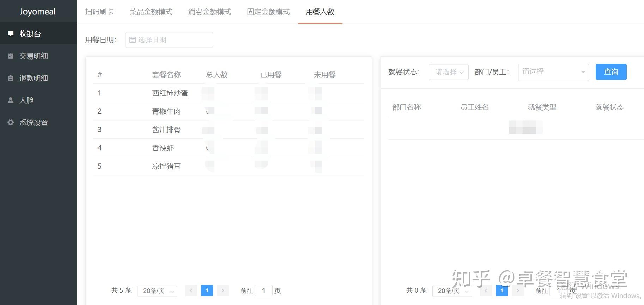Viewport: 644px width, 305px height.
Task: Select the 凉拌猪耳 row
Action: (229, 166)
